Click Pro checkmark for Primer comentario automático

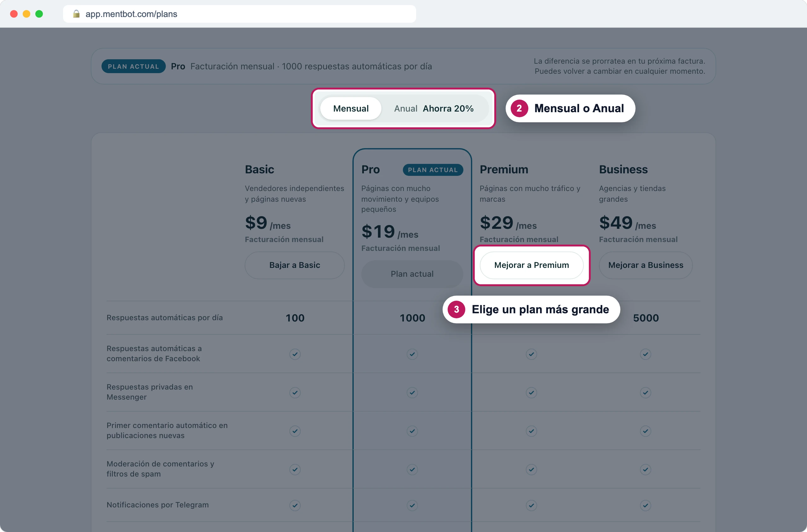pyautogui.click(x=412, y=431)
